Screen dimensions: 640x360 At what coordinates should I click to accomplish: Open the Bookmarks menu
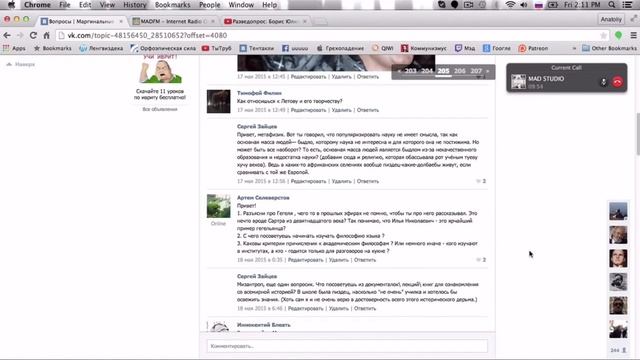click(x=172, y=5)
